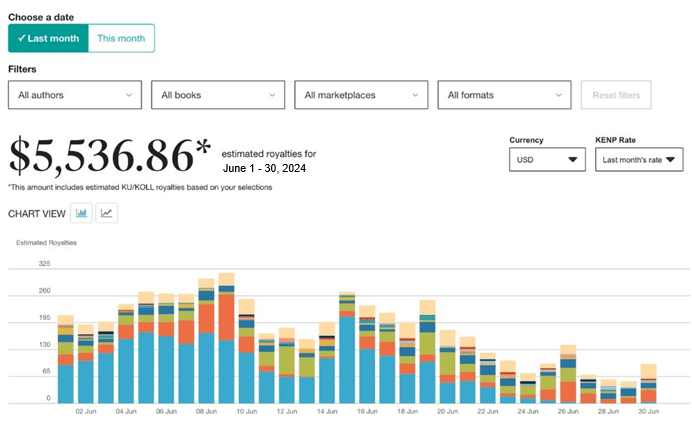Viewport: 692px width, 427px height.
Task: Expand the All formats dropdown
Action: [x=504, y=95]
